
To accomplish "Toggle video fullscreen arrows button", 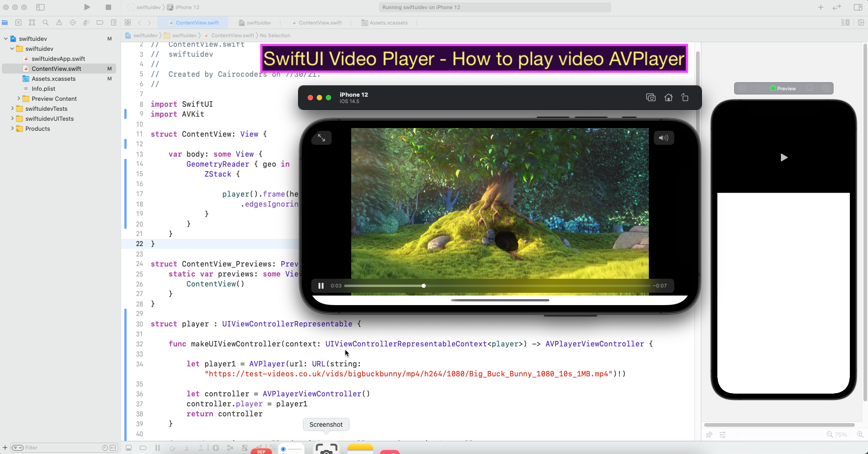I will coord(321,138).
